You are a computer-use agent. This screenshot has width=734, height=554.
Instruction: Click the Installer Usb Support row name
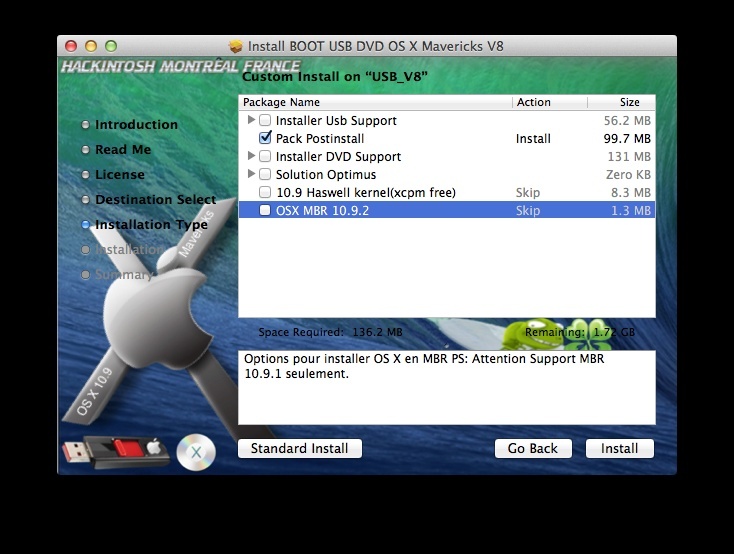point(336,121)
